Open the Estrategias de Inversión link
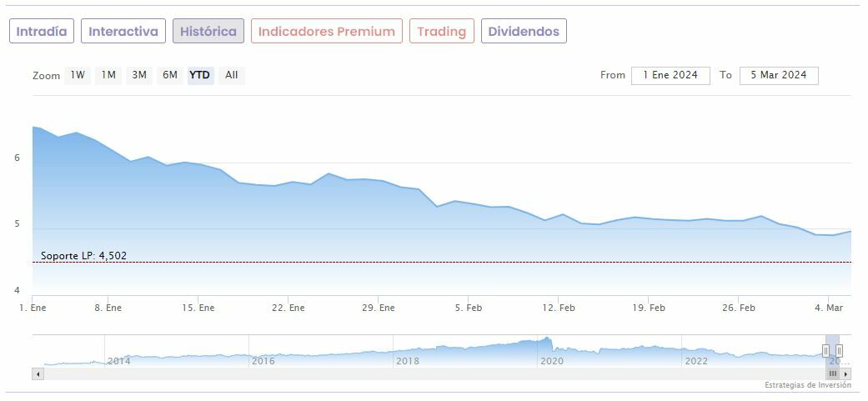This screenshot has height=401, width=868. point(807,385)
